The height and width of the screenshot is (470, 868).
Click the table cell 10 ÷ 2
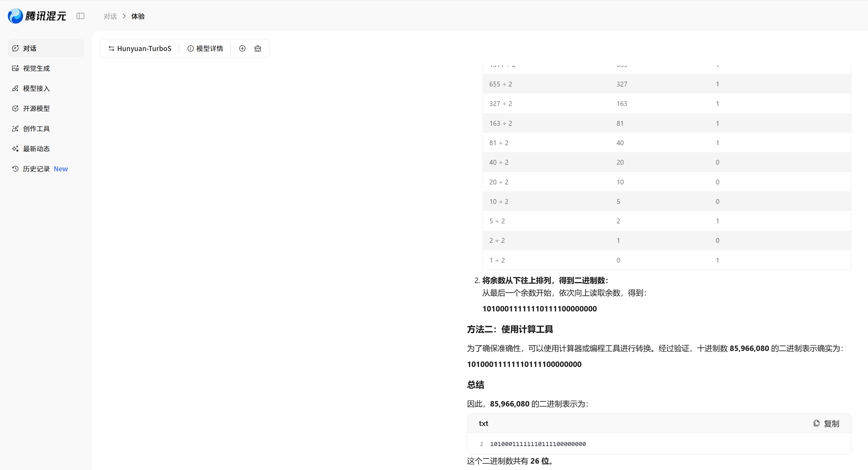click(499, 201)
